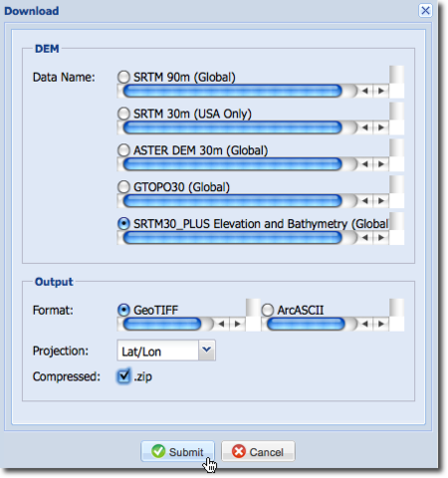This screenshot has height=478, width=448.
Task: Choose ArcASCII output format
Action: click(x=268, y=310)
